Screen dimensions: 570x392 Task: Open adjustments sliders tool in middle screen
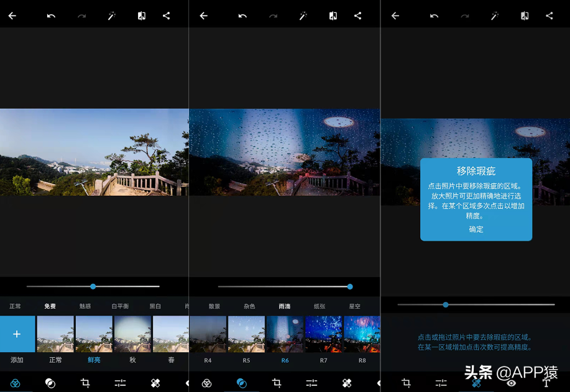(311, 383)
